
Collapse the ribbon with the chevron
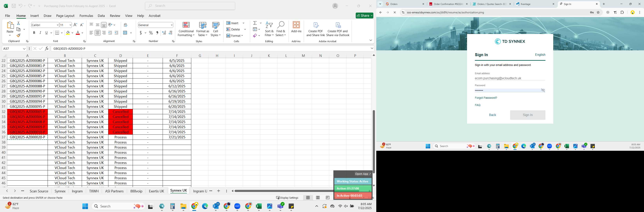[370, 40]
